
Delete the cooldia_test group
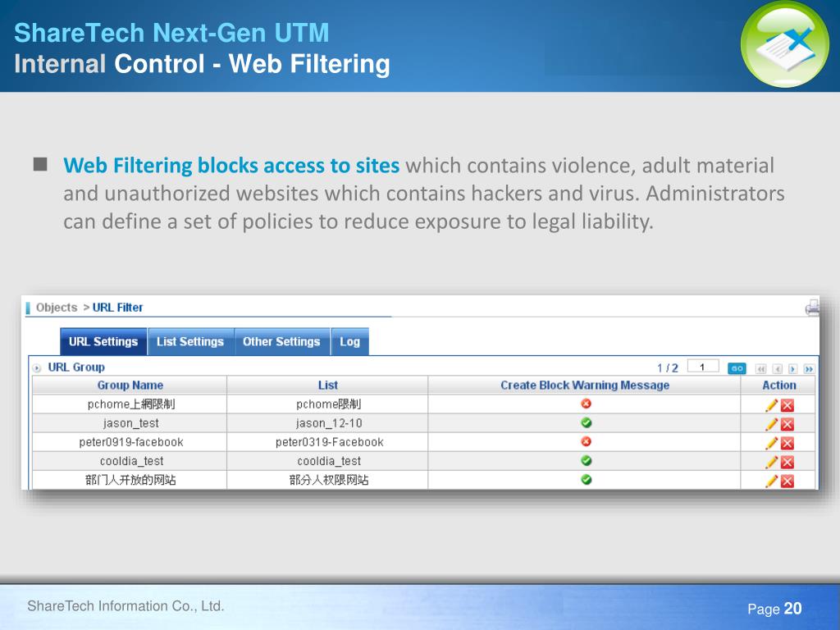tap(787, 463)
